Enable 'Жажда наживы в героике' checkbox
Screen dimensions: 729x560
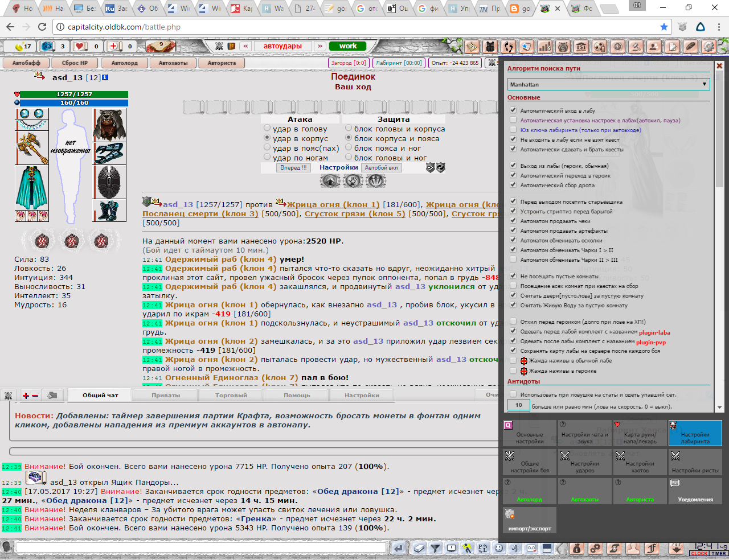coord(513,370)
